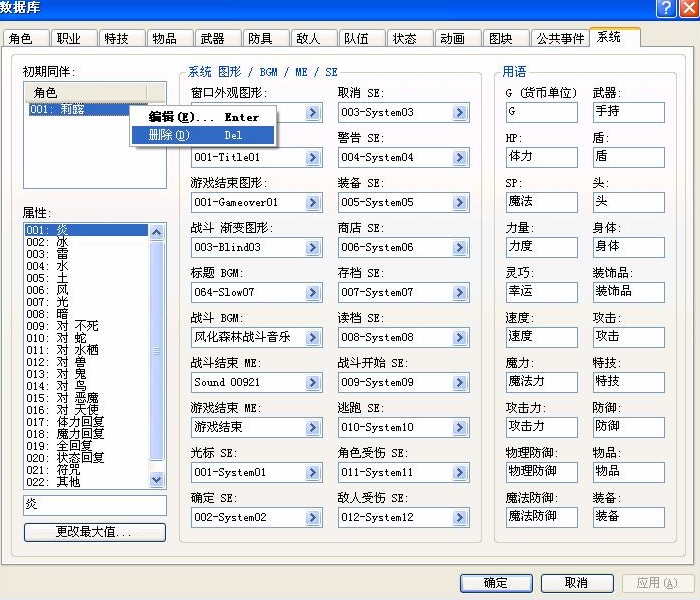Image resolution: width=700 pixels, height=600 pixels.
Task: Open file picker for 商店 SE 006-System06
Action: [x=460, y=248]
